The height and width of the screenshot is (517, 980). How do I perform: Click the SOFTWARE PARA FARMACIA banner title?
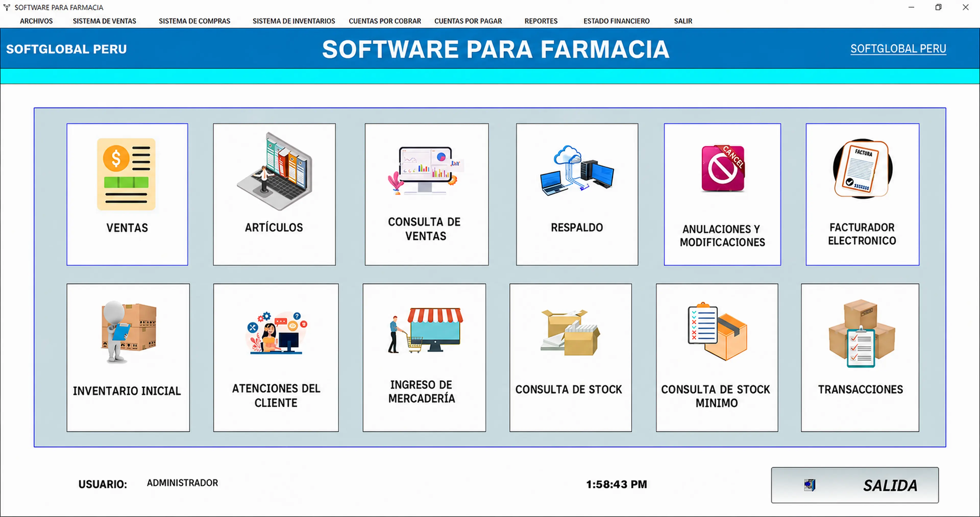496,49
